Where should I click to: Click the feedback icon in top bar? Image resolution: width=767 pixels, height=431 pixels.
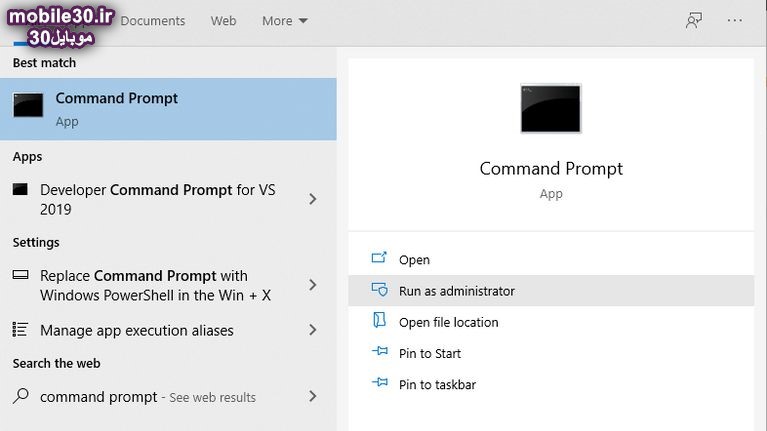point(694,20)
